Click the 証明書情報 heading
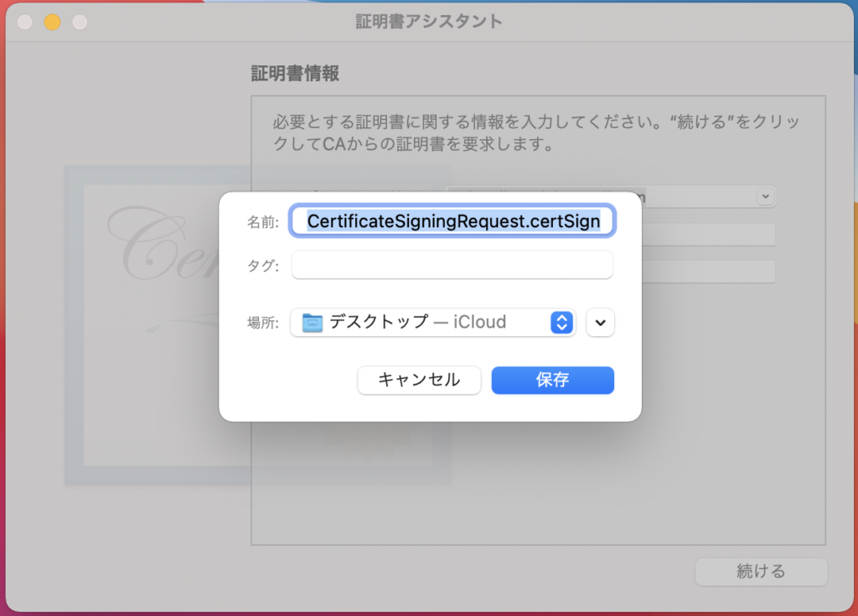 [x=295, y=74]
